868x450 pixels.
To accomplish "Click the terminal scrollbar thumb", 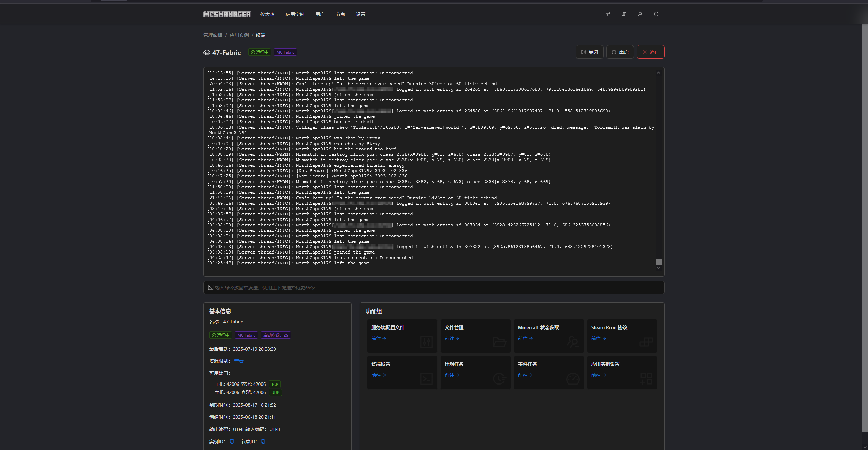I will (x=658, y=262).
